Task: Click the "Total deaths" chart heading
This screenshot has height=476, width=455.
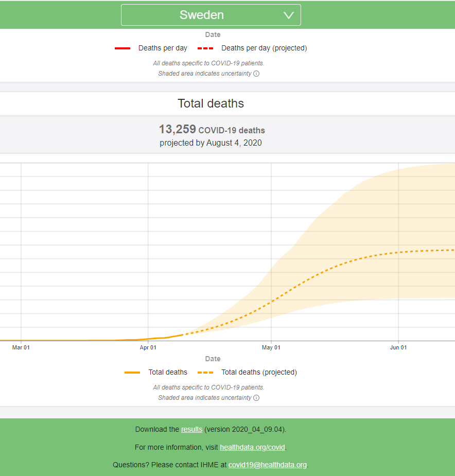Action: click(x=211, y=103)
